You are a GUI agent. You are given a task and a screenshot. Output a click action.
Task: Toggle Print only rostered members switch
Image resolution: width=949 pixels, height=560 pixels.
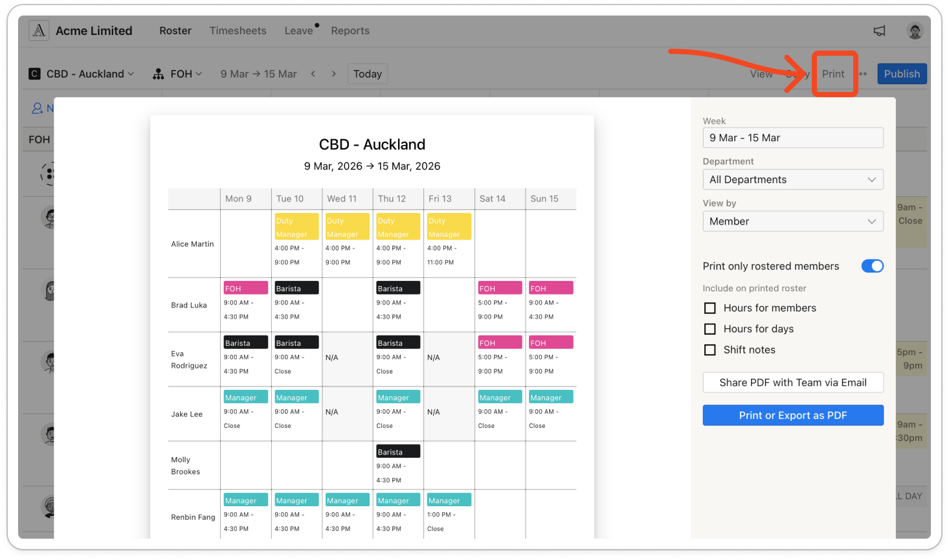872,266
